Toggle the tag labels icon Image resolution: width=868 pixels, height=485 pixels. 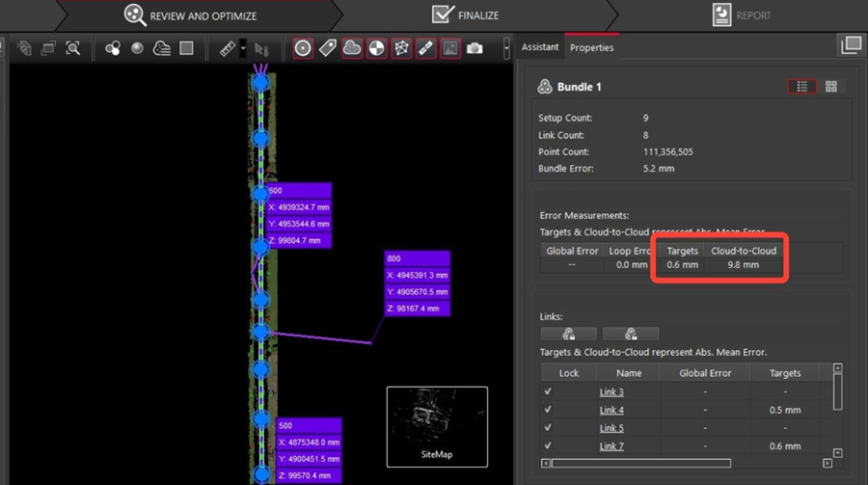pos(328,48)
